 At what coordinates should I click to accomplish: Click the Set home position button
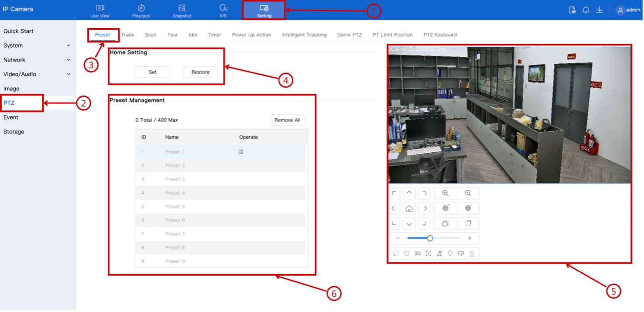point(153,72)
